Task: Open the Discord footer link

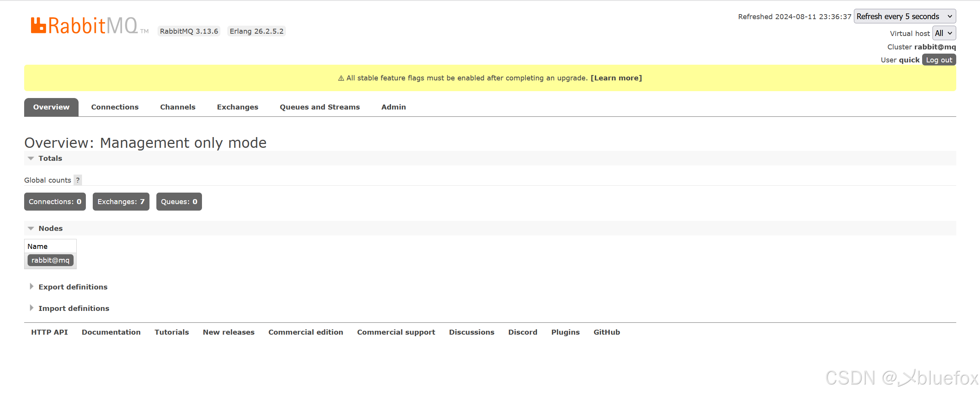Action: tap(523, 332)
